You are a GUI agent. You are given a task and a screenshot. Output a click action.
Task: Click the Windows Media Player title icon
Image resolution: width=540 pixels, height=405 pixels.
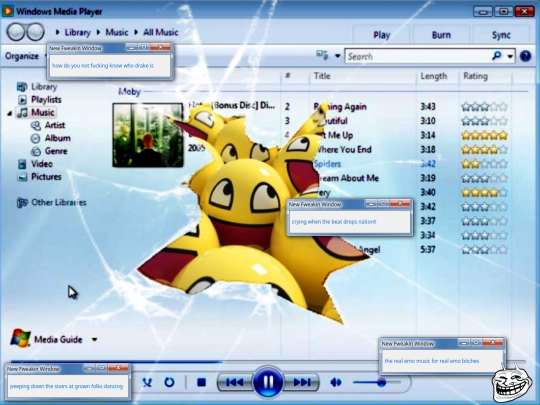[x=7, y=11]
